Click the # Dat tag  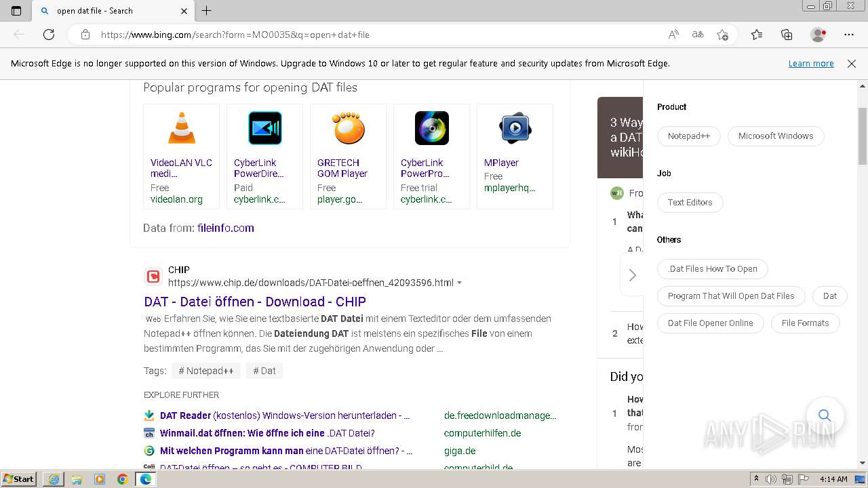(x=264, y=371)
